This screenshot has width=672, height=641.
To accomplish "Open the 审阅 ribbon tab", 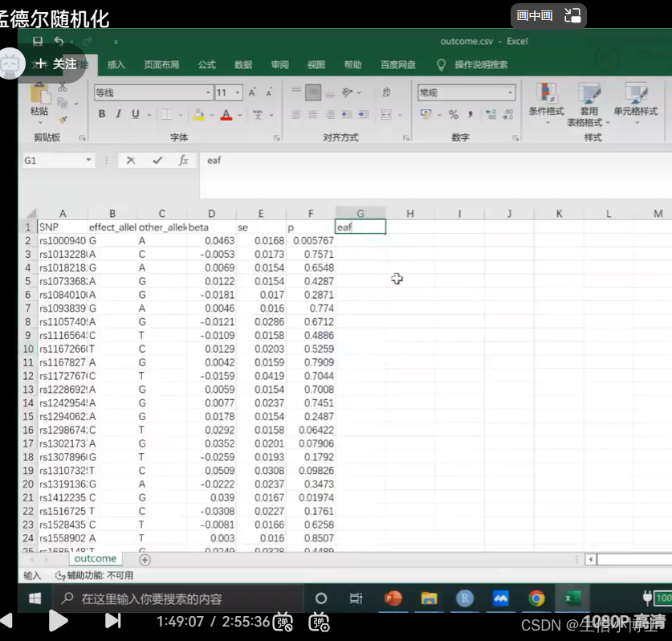I will tap(280, 65).
